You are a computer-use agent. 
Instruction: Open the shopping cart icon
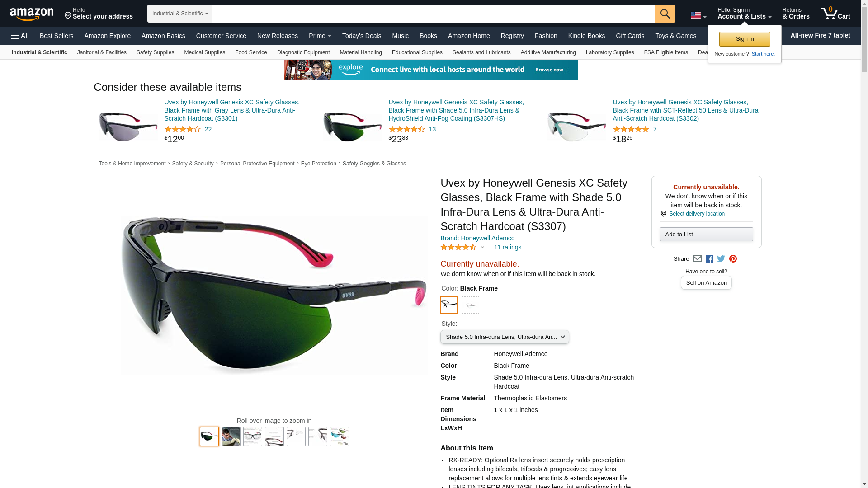click(x=835, y=13)
